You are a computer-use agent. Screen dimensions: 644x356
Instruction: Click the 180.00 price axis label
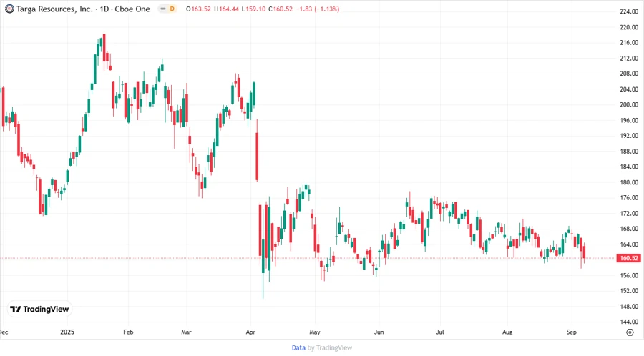pos(629,182)
